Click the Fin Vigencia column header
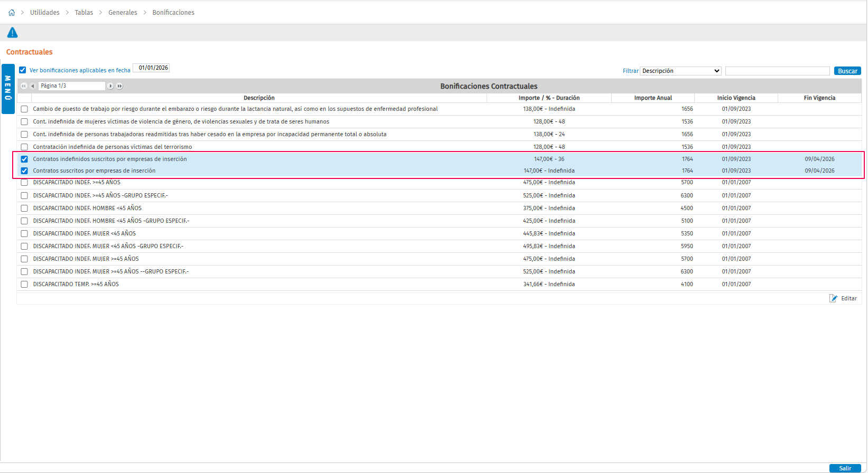 [x=819, y=98]
